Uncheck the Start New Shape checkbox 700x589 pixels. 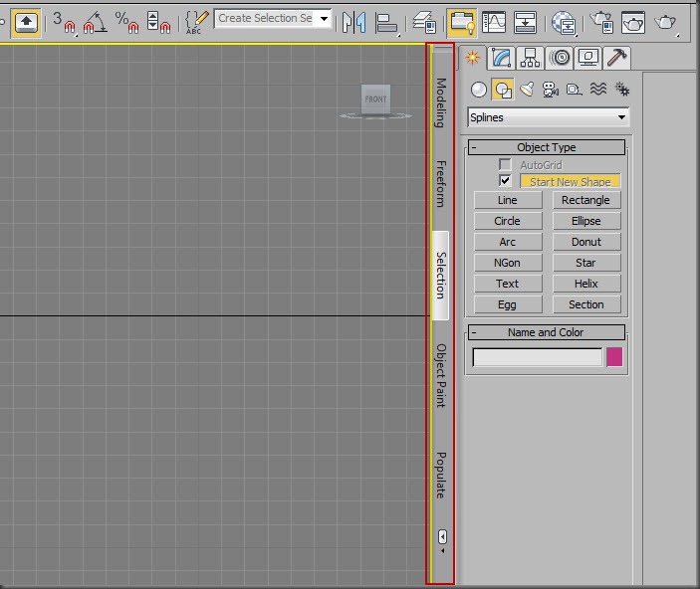pos(505,181)
